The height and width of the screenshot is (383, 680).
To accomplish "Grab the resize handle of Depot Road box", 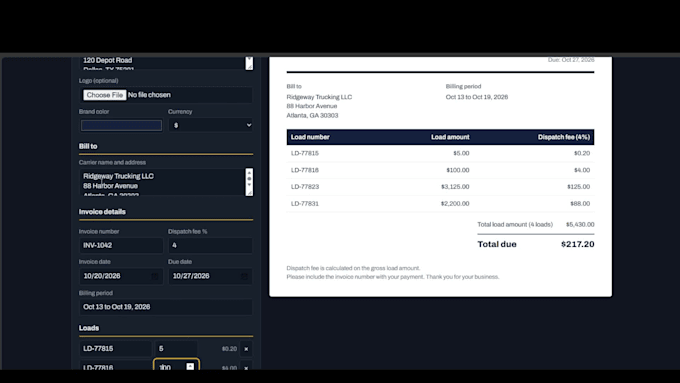I will (x=249, y=66).
